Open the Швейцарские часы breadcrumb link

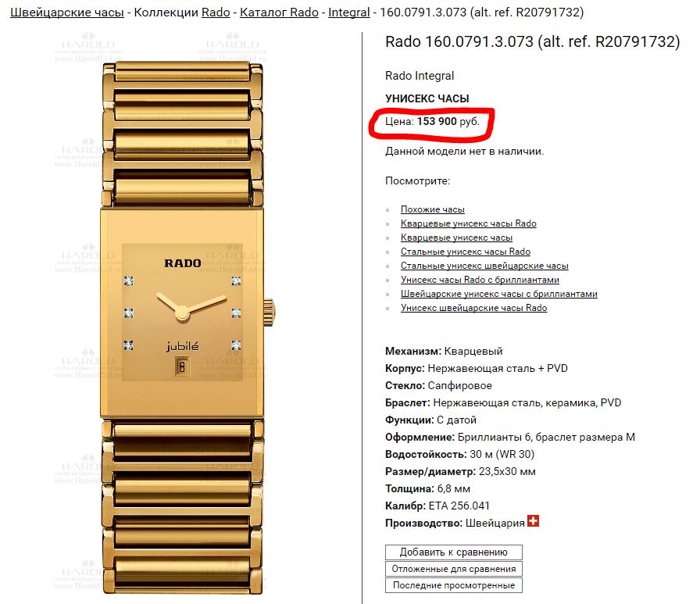[67, 13]
